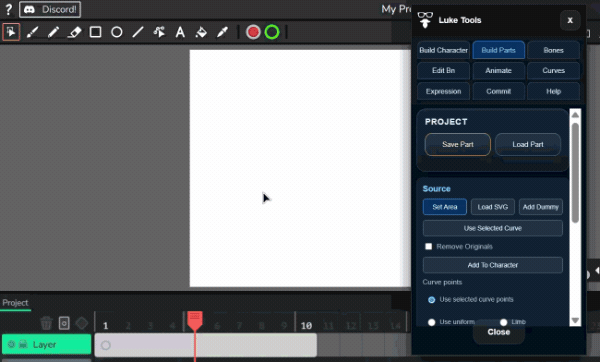
Task: Open the Project timeline tab
Action: [x=15, y=303]
